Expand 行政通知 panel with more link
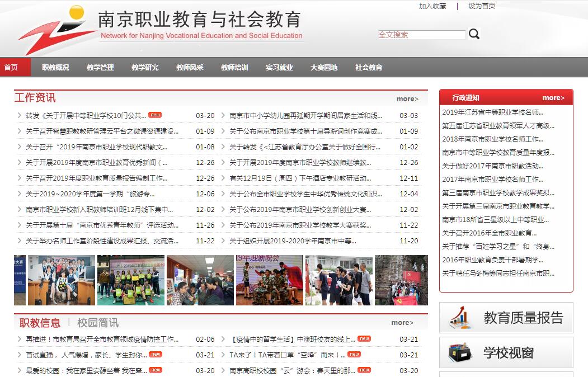The width and height of the screenshot is (588, 377). pyautogui.click(x=553, y=98)
